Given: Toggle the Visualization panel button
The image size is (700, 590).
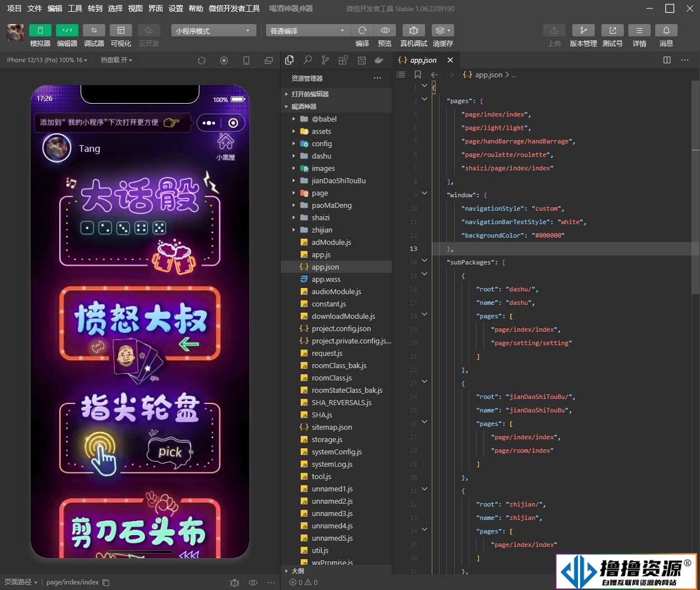Looking at the screenshot, I should click(x=121, y=30).
